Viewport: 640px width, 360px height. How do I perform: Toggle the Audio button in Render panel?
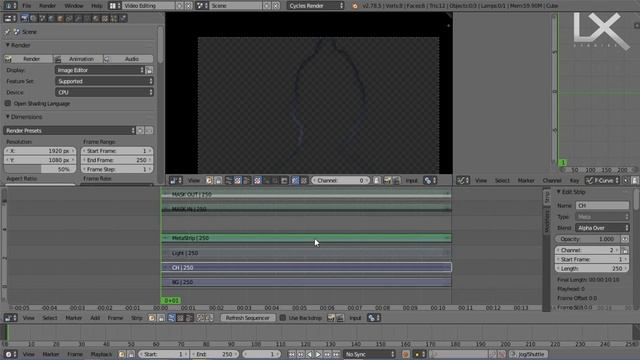(128, 59)
